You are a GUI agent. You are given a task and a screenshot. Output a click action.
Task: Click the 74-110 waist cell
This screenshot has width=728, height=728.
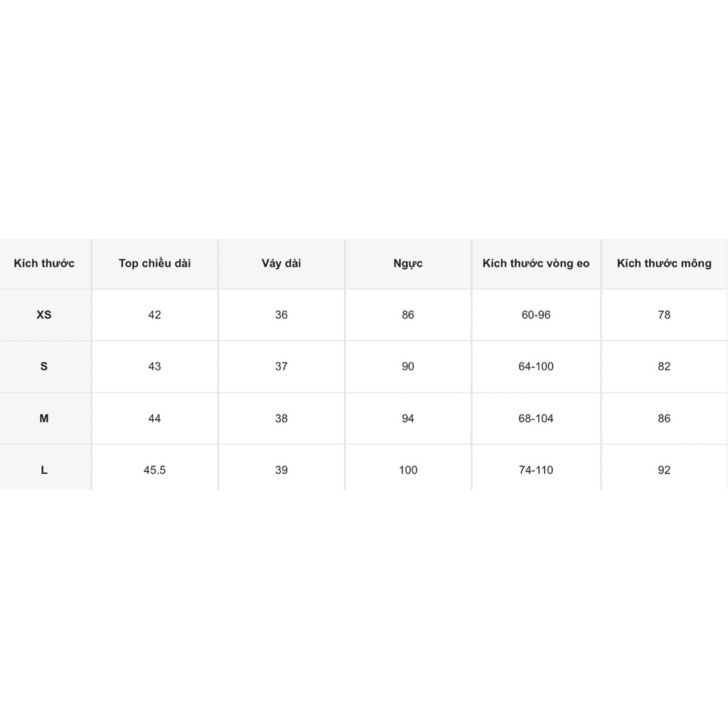click(536, 470)
